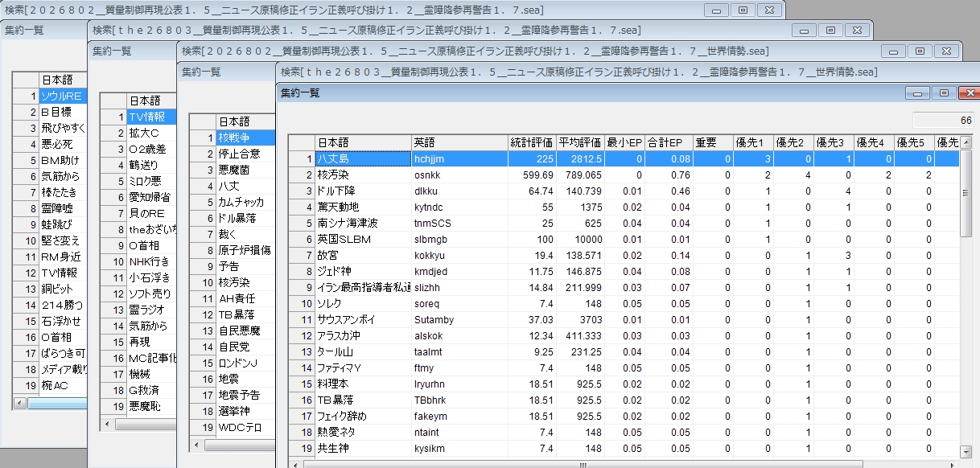Image resolution: width=980 pixels, height=468 pixels.
Task: Sort by the 統計評価 column header
Action: (532, 142)
